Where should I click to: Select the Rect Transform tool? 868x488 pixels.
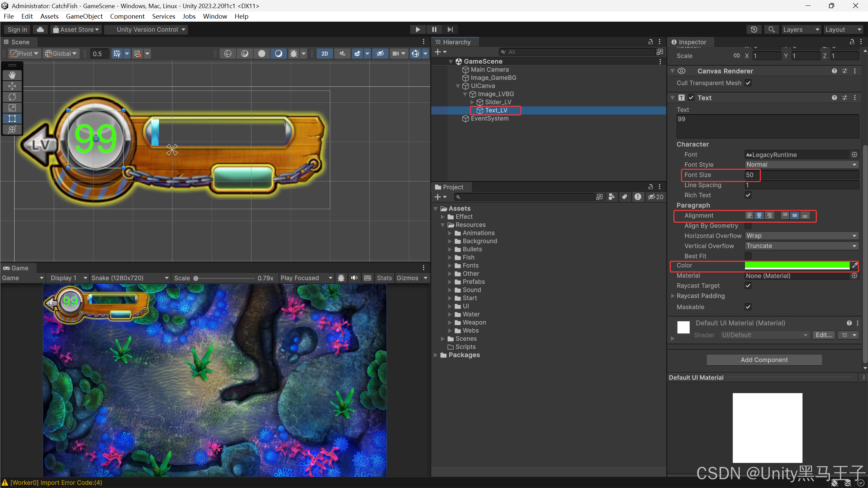point(12,119)
